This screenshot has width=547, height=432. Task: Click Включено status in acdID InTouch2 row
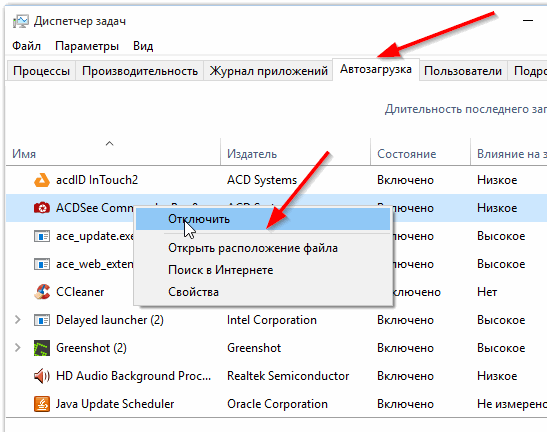point(405,180)
